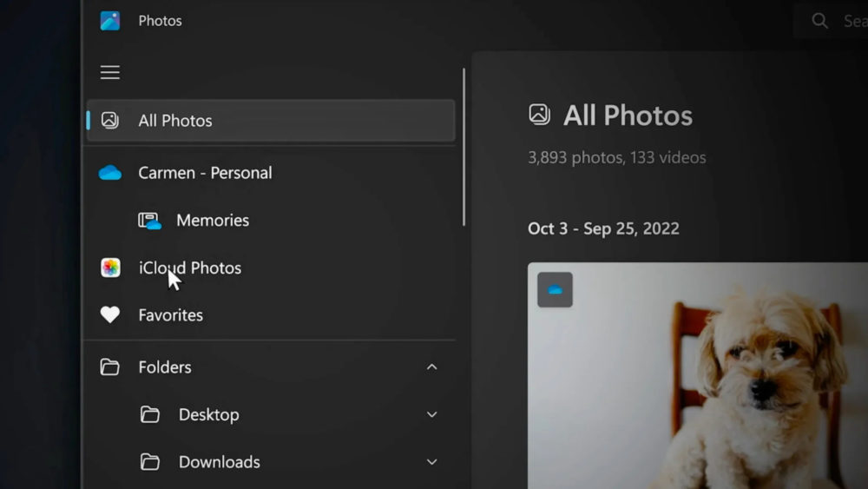Click the Folders label in the sidebar
868x489 pixels.
coord(165,367)
